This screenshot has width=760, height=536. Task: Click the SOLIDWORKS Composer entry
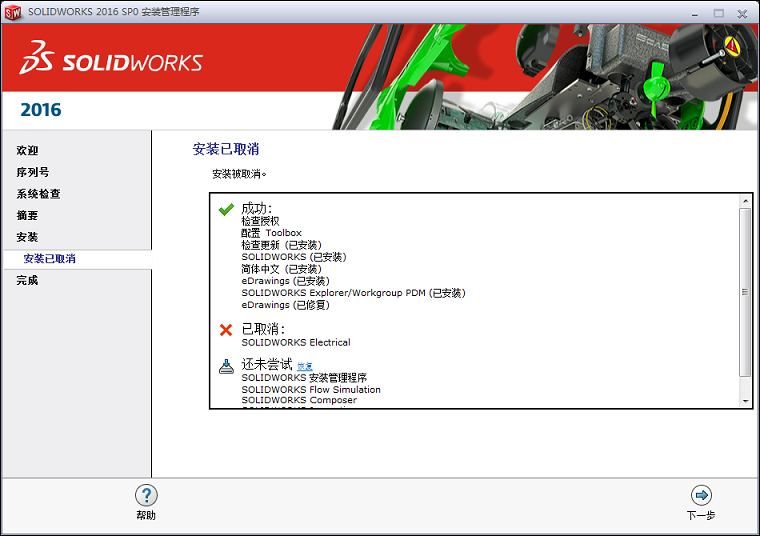[299, 400]
